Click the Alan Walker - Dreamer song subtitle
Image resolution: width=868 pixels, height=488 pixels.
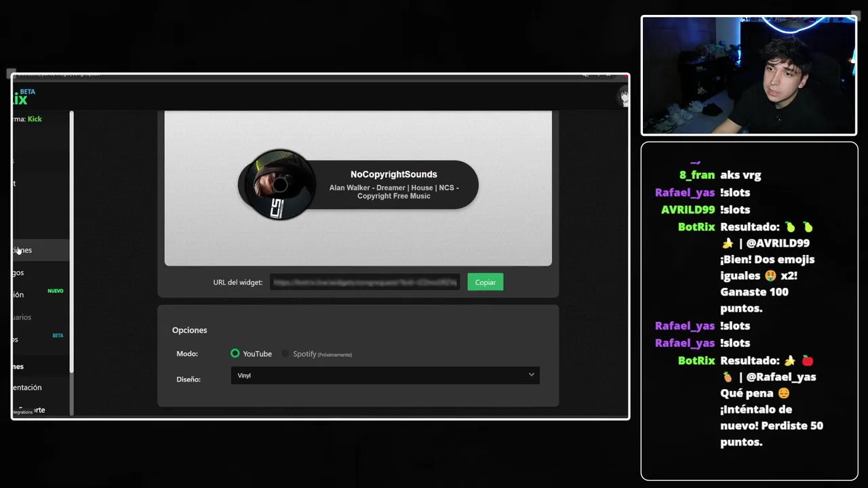tap(394, 192)
